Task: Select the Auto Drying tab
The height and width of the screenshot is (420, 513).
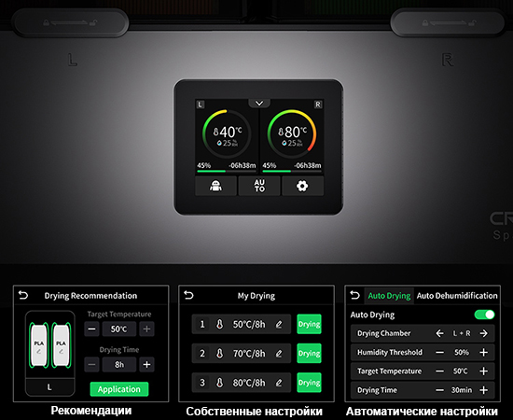Action: point(389,296)
